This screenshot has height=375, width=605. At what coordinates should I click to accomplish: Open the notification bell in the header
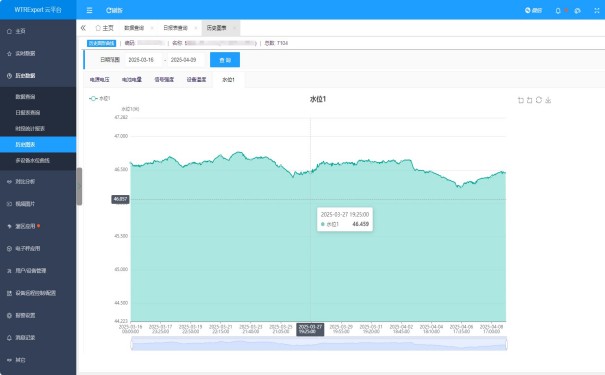point(558,11)
